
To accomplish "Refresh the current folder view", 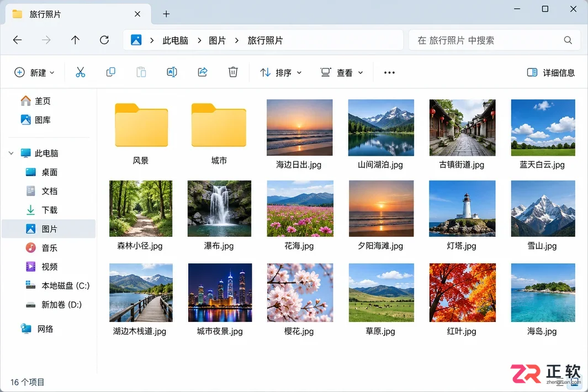I will (104, 40).
